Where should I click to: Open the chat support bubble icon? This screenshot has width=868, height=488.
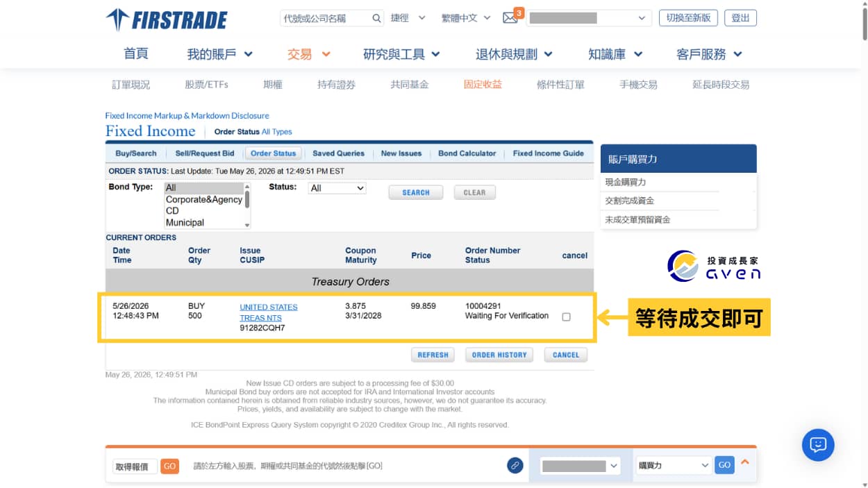(818, 445)
